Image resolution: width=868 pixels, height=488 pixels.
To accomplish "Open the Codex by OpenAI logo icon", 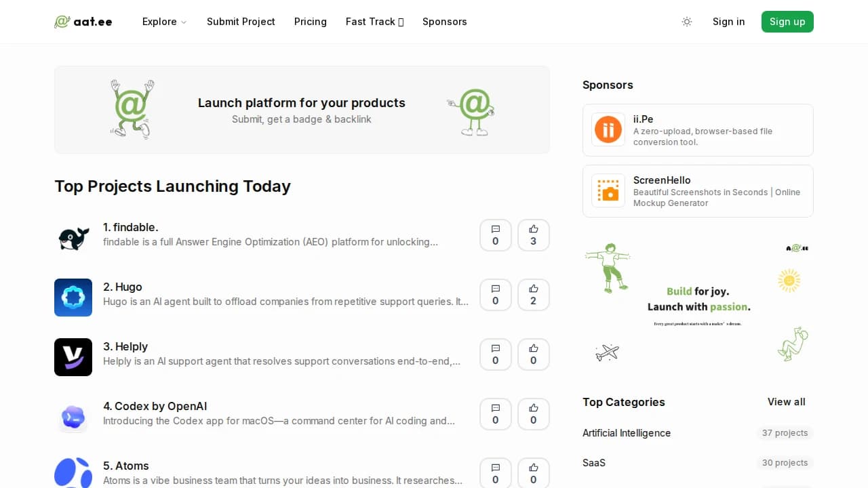I will [x=73, y=417].
